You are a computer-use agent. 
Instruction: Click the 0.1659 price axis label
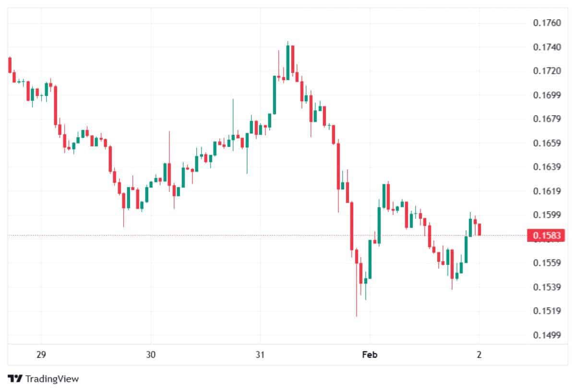[x=546, y=143]
